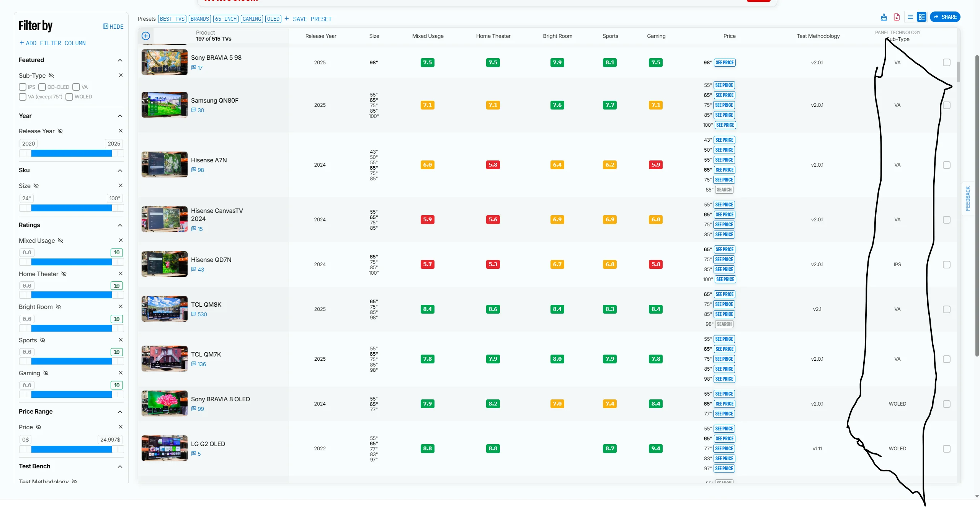Collapse the Price Range section
Viewport: 980px width, 507px height.
click(120, 412)
